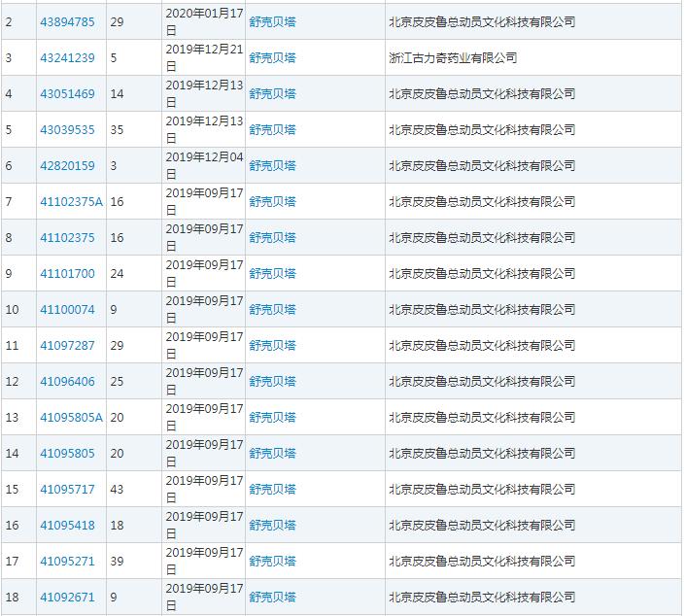Click 舒克贝塔 trademark name in row 4

pyautogui.click(x=272, y=93)
